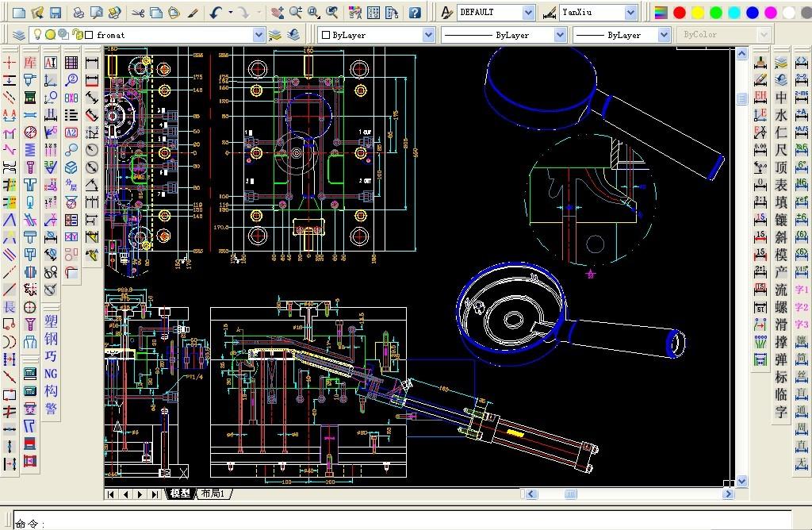Click the Print icon in toolbar
This screenshot has width=812, height=530.
pyautogui.click(x=79, y=13)
